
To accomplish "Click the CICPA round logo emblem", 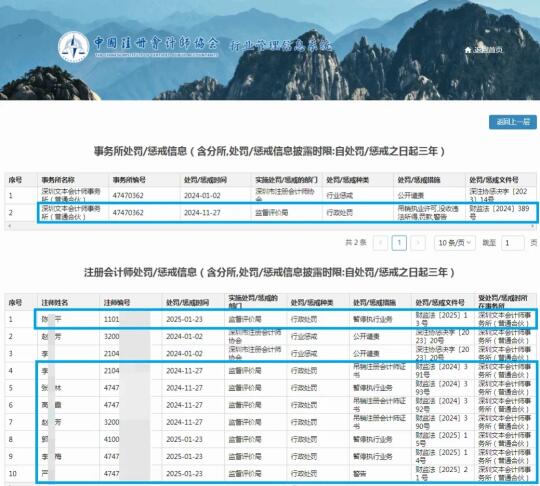I will click(x=73, y=47).
